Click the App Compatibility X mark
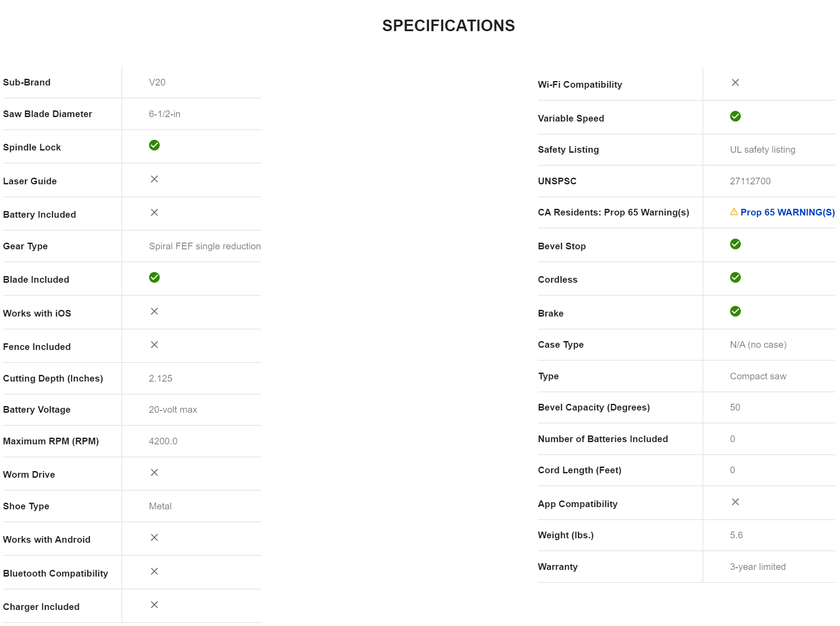 (x=735, y=502)
